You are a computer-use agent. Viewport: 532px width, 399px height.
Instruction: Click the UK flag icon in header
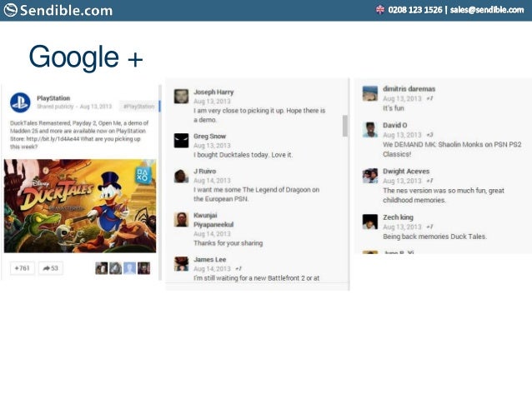click(380, 10)
